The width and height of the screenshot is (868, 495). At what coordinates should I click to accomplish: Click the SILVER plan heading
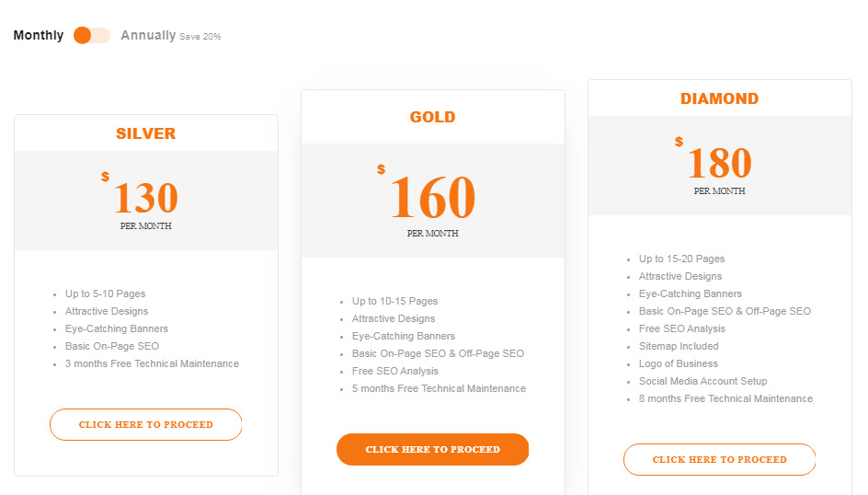145,133
